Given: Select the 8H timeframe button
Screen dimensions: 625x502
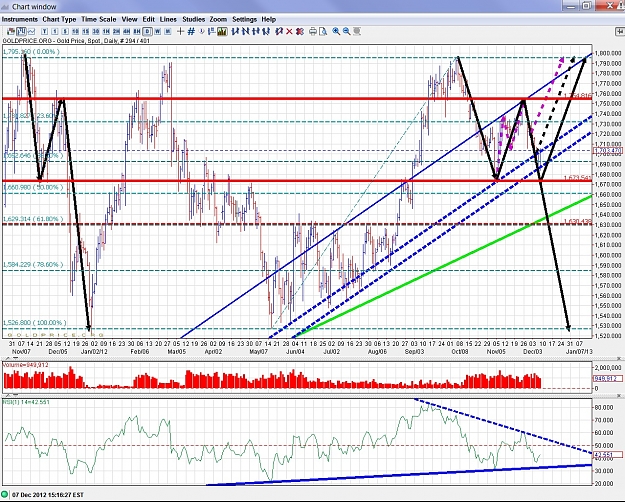Looking at the screenshot, I should [137, 31].
